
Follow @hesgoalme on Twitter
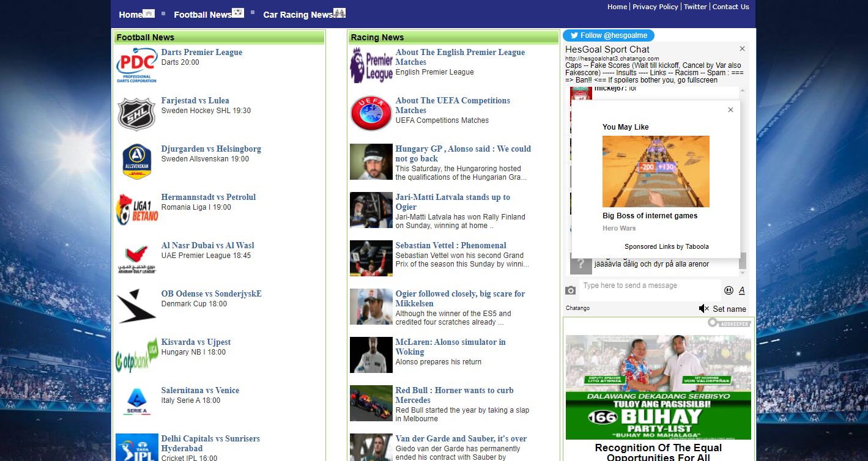tap(609, 35)
